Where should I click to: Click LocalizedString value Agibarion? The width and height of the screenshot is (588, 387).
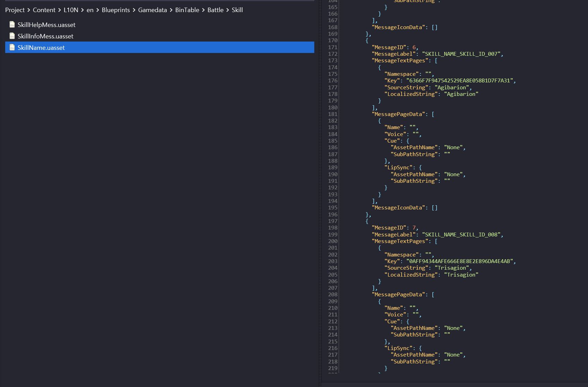tap(461, 94)
